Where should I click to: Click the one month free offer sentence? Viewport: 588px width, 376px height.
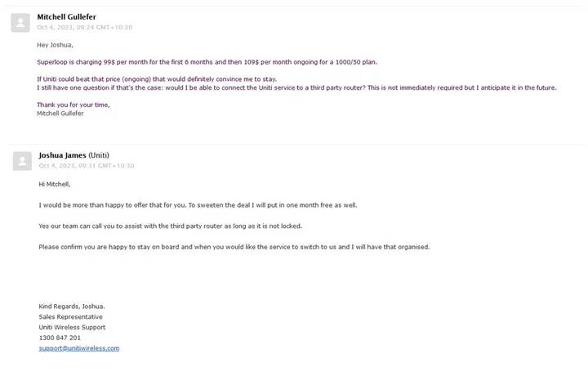198,205
